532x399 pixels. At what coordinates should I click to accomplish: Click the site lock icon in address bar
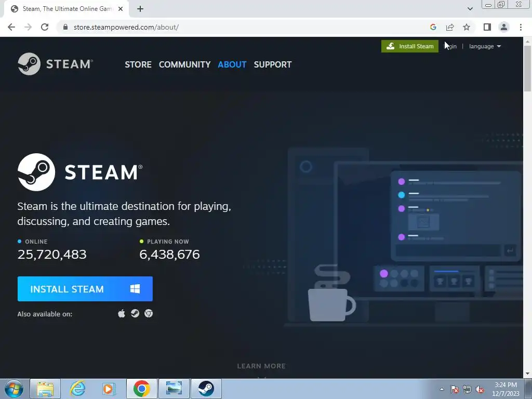tap(65, 27)
